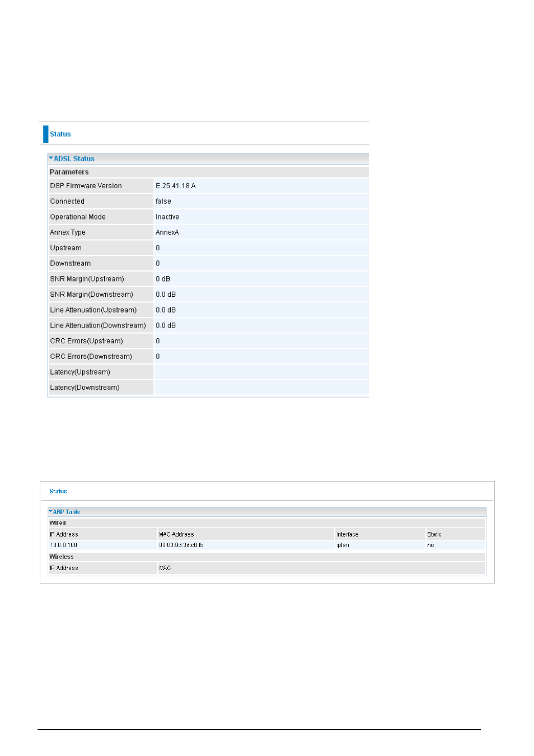Click the Wired section header
534x756 pixels.
pos(58,523)
